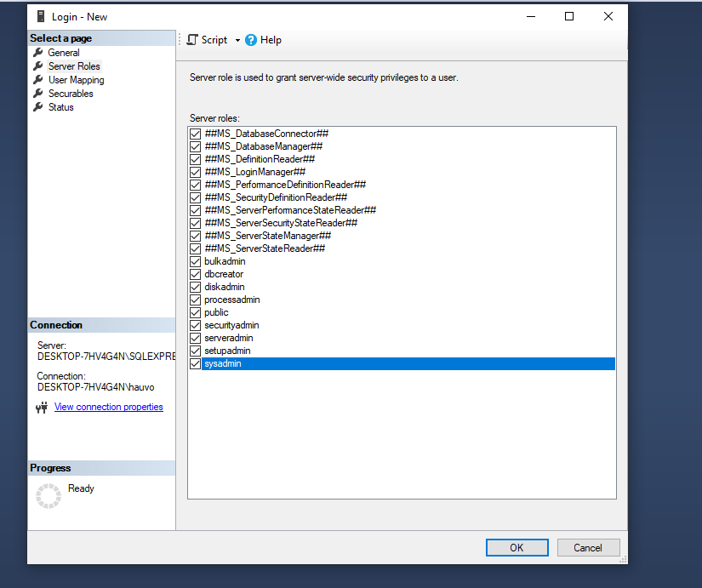Viewport: 702px width, 588px height.
Task: Click the wrench icon beside User Mapping
Action: tap(37, 80)
